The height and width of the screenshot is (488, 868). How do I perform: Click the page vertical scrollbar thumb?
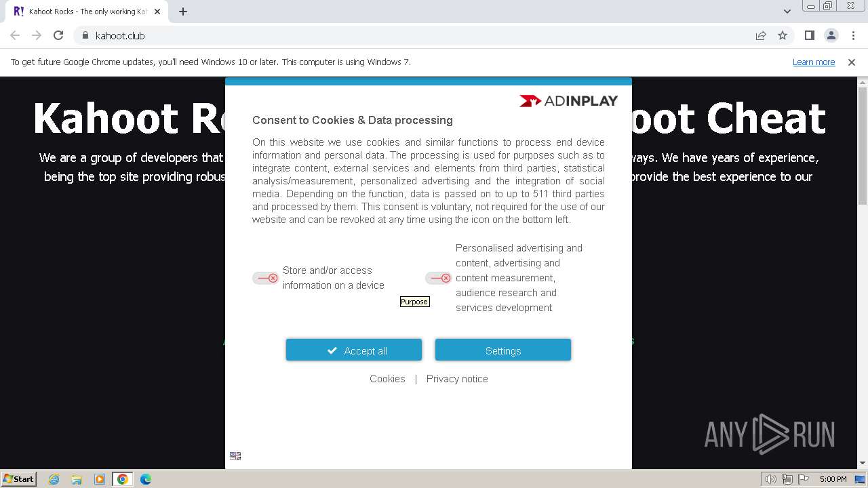pos(863,146)
